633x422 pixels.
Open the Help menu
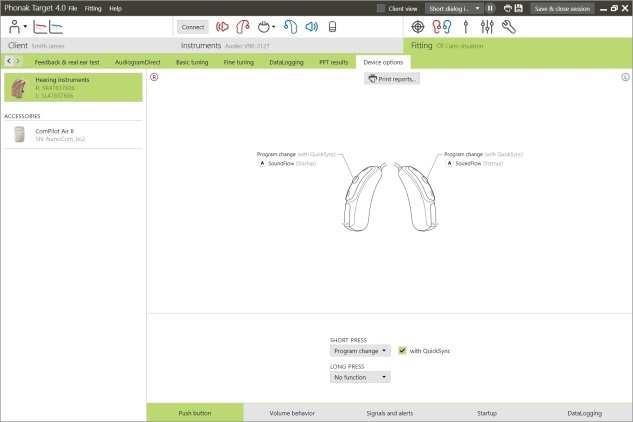pos(115,8)
